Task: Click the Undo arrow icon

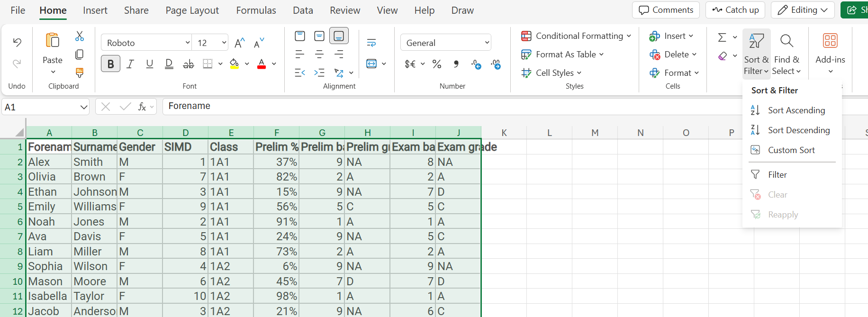Action: point(17,43)
